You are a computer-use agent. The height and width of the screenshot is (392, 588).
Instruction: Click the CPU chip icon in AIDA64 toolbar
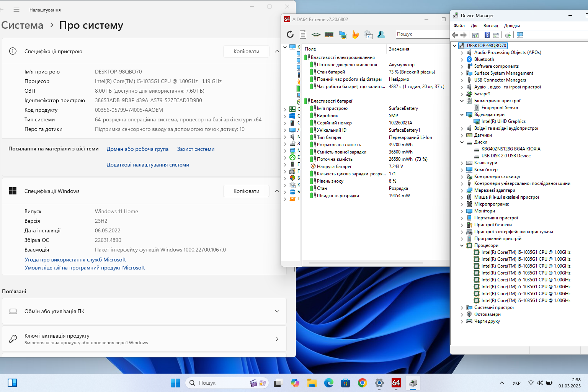[316, 34]
